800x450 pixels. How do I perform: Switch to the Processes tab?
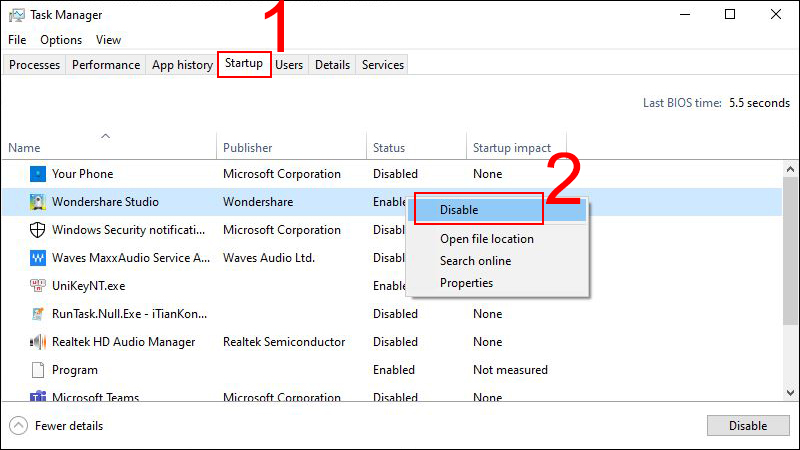coord(35,65)
